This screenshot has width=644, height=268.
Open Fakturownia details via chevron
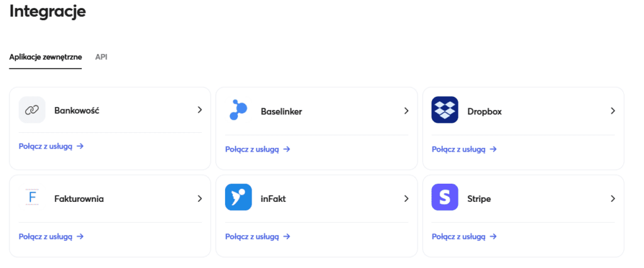click(x=199, y=198)
